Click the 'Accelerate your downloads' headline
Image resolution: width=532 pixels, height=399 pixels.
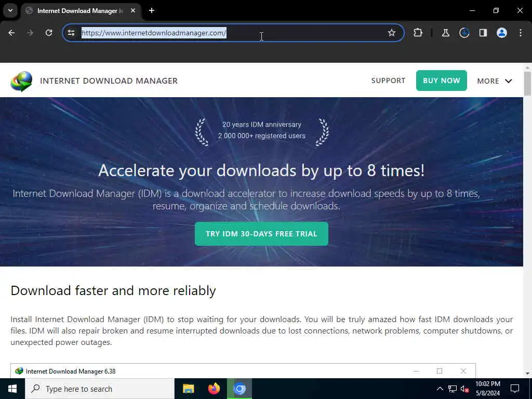click(261, 170)
